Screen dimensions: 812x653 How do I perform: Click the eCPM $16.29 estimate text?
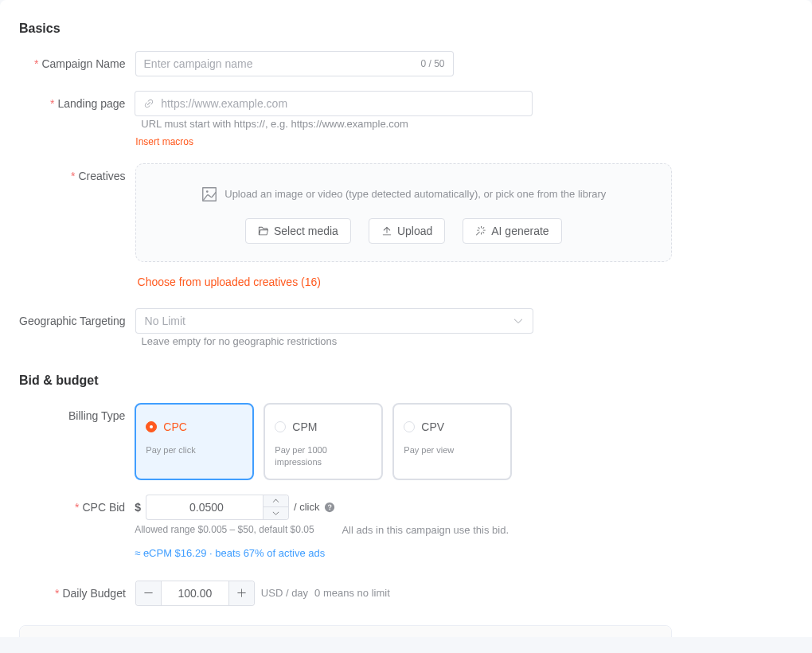click(230, 553)
